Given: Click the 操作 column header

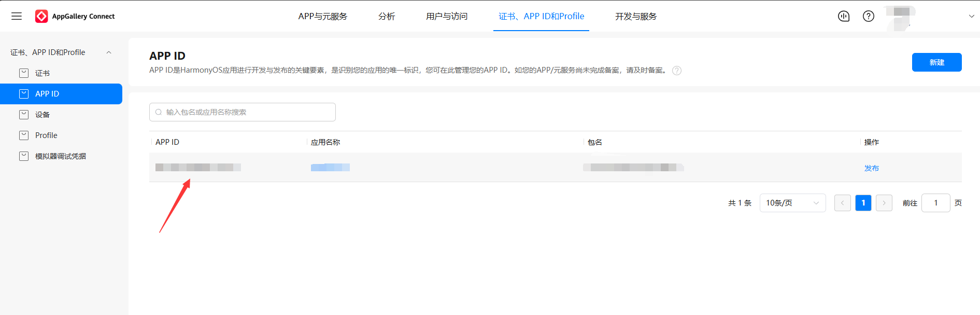Looking at the screenshot, I should [x=872, y=142].
